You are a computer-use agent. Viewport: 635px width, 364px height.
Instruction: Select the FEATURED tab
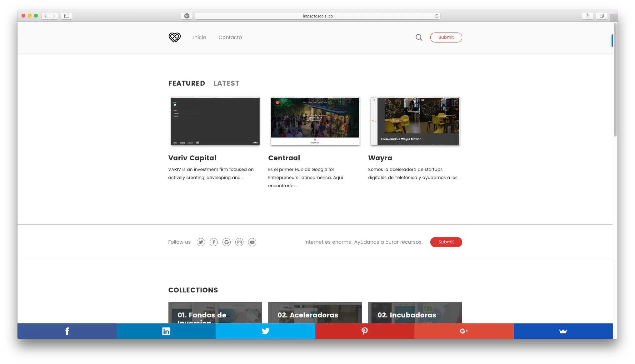pyautogui.click(x=187, y=83)
